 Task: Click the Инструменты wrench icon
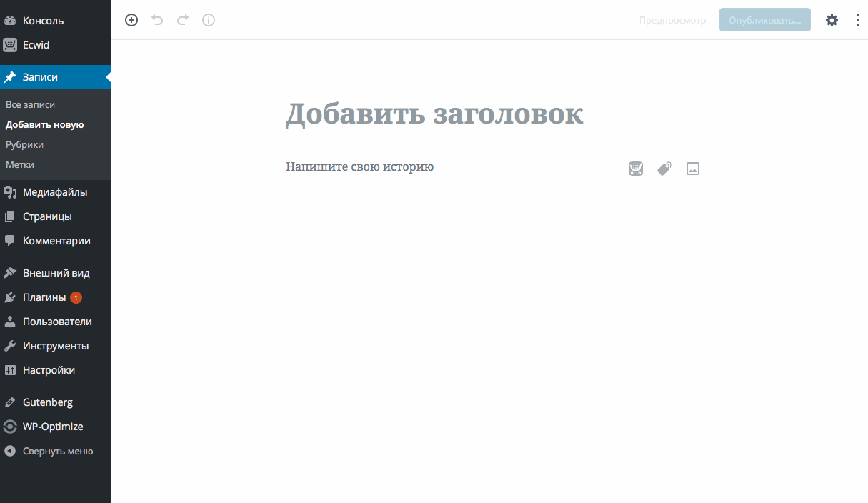coord(10,346)
